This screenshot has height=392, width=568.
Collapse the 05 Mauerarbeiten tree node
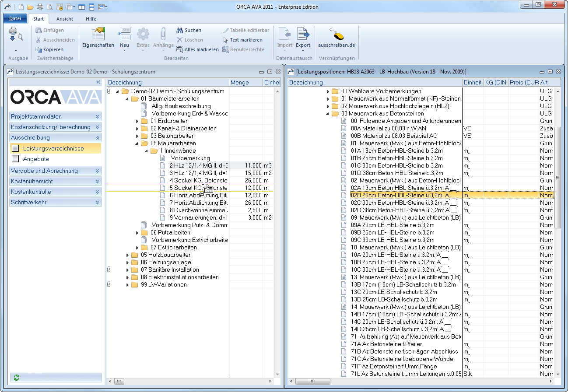coord(137,143)
